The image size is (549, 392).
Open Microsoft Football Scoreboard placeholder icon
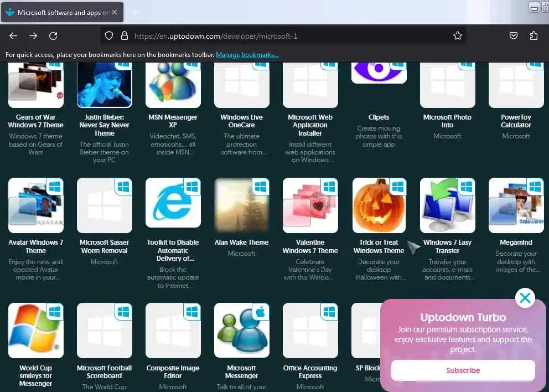pos(105,331)
